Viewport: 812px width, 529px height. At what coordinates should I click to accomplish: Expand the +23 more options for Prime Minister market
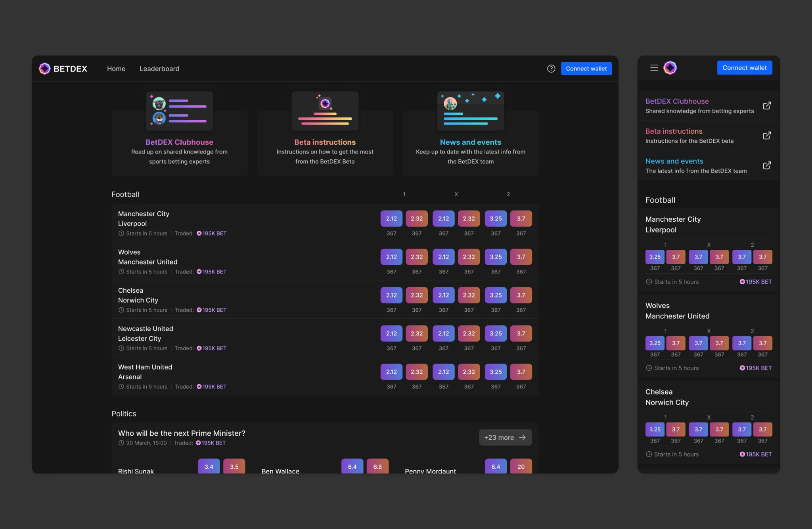pyautogui.click(x=505, y=437)
